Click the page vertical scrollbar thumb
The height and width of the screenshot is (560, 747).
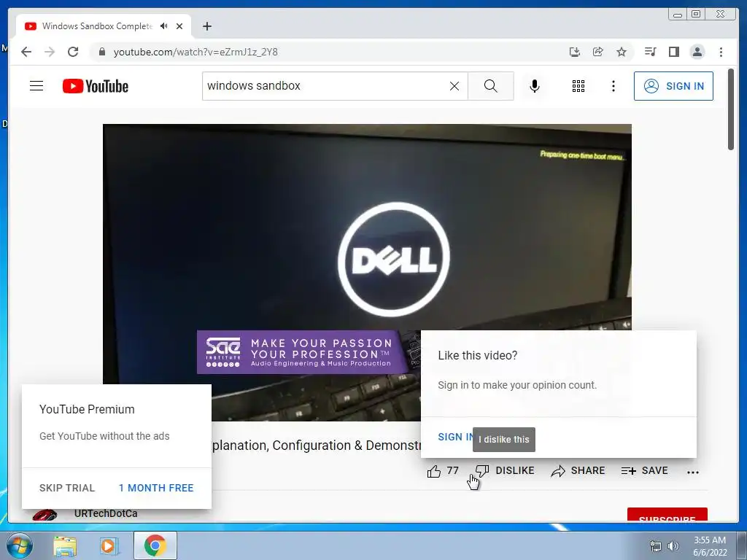tap(731, 109)
